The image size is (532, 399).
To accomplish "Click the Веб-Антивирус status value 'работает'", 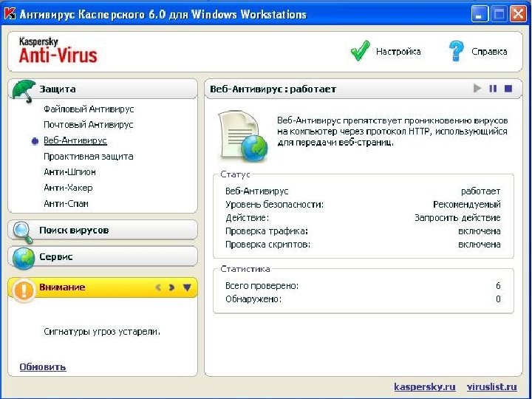I will point(480,191).
